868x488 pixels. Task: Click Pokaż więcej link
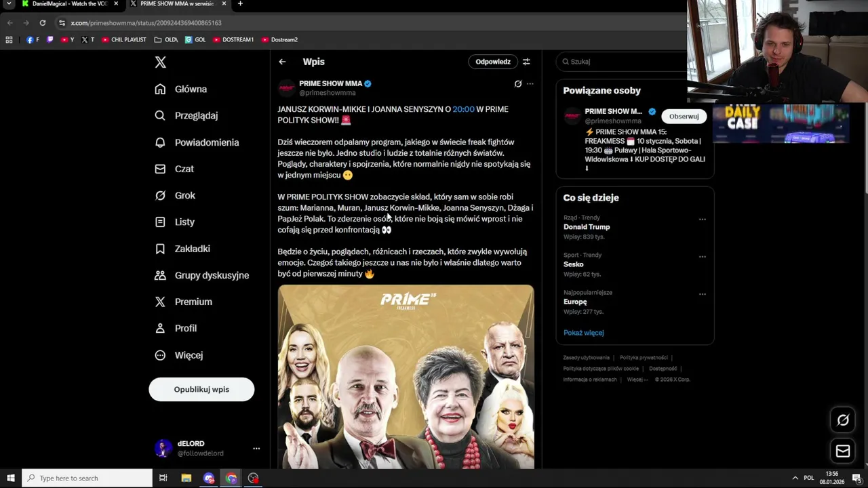tap(583, 333)
